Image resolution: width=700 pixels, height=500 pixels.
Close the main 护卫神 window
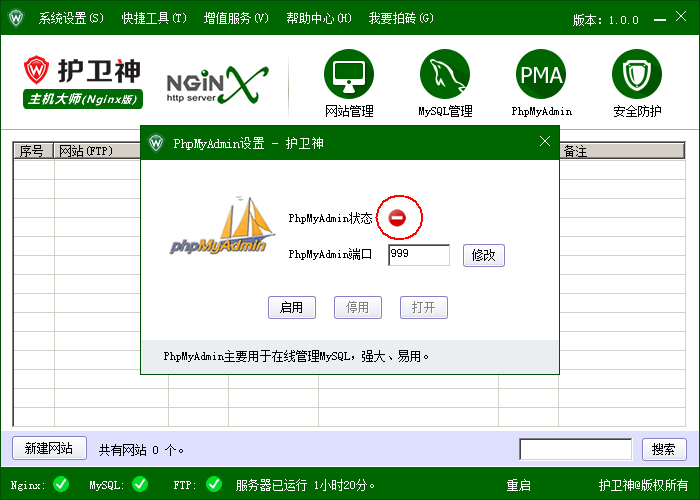[681, 17]
